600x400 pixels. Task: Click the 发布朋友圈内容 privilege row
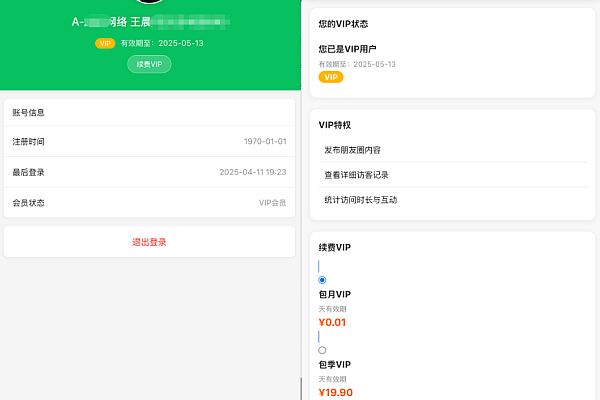(x=453, y=150)
